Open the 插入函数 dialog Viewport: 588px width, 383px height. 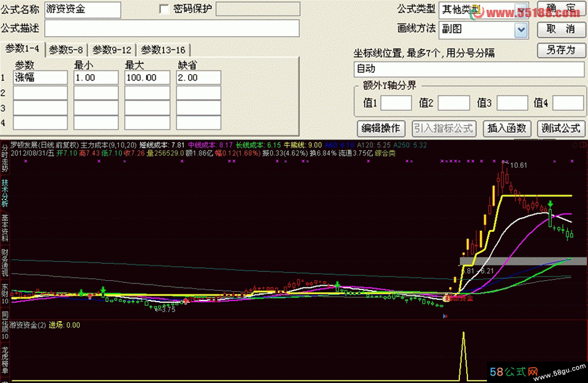point(507,128)
